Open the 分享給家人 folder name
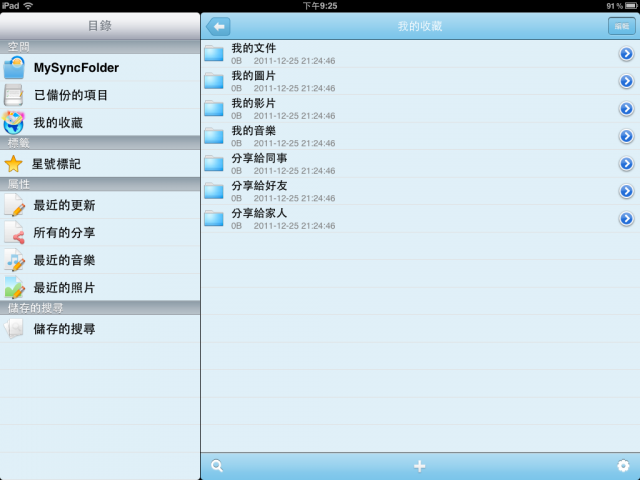 (259, 213)
